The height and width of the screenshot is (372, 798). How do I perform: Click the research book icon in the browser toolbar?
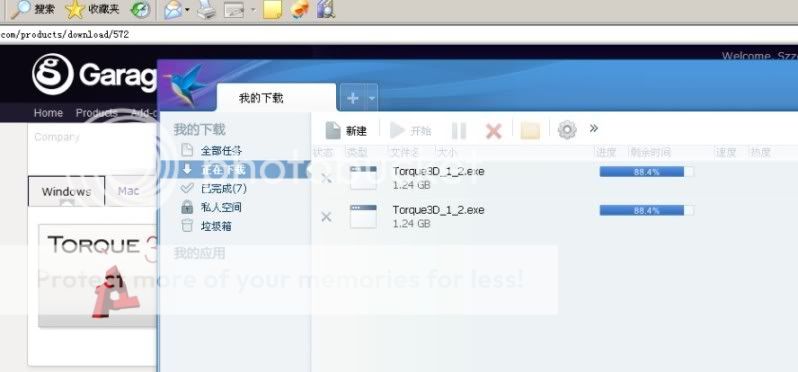click(x=325, y=9)
